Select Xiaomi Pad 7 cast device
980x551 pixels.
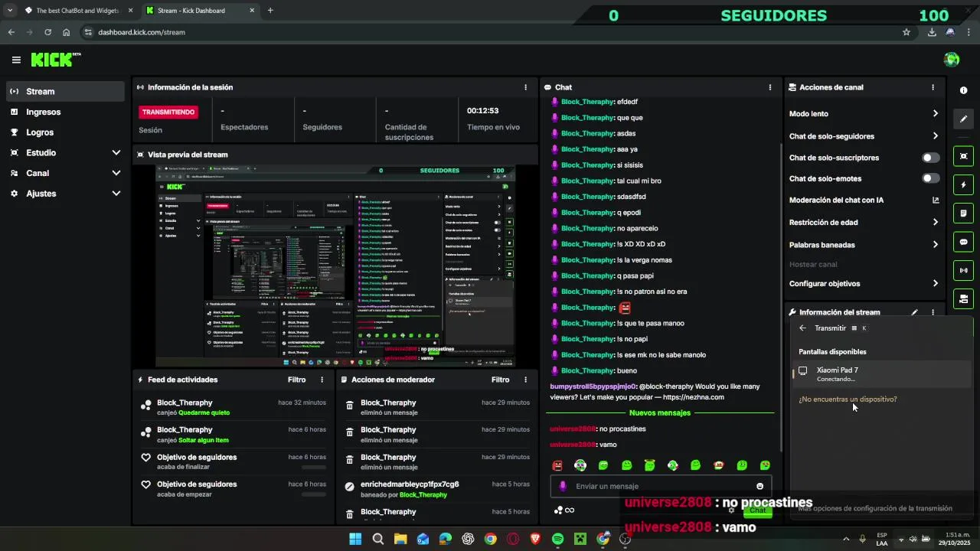point(880,374)
